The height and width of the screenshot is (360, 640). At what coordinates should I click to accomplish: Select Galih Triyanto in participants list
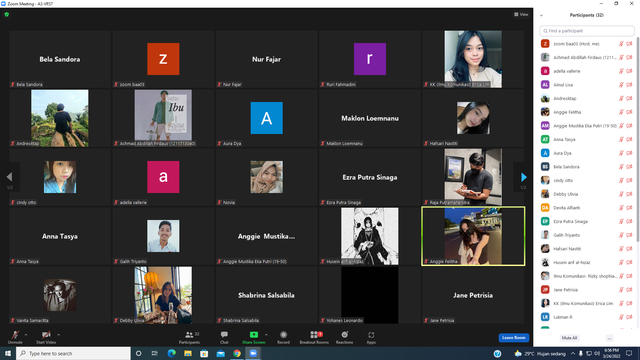(587, 235)
